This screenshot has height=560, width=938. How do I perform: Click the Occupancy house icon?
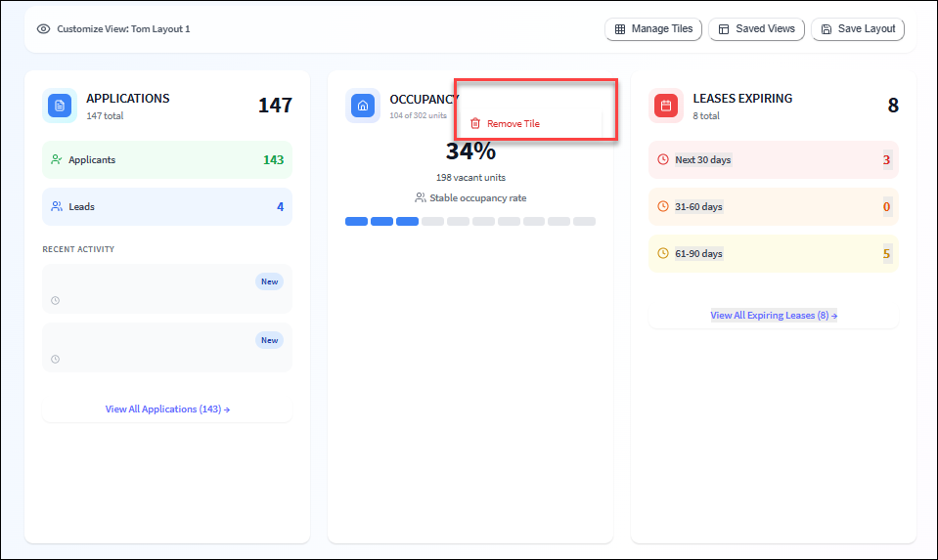click(x=363, y=106)
